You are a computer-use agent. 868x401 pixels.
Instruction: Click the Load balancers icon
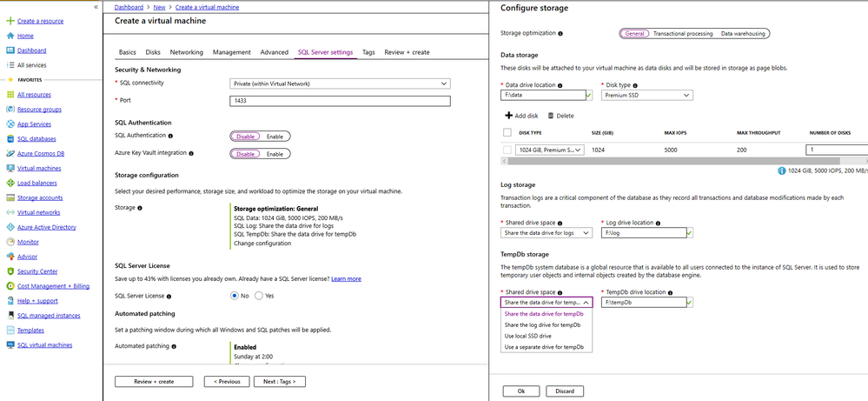click(10, 183)
